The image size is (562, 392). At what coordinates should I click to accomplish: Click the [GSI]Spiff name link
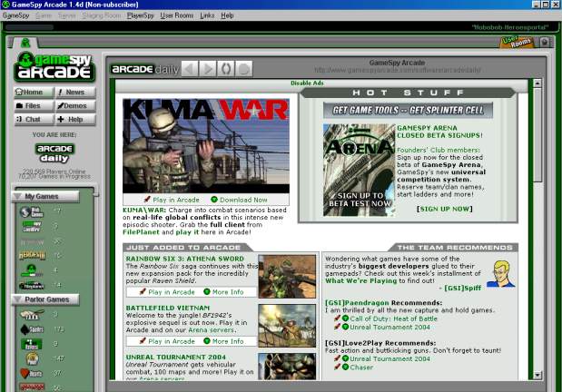pyautogui.click(x=462, y=288)
